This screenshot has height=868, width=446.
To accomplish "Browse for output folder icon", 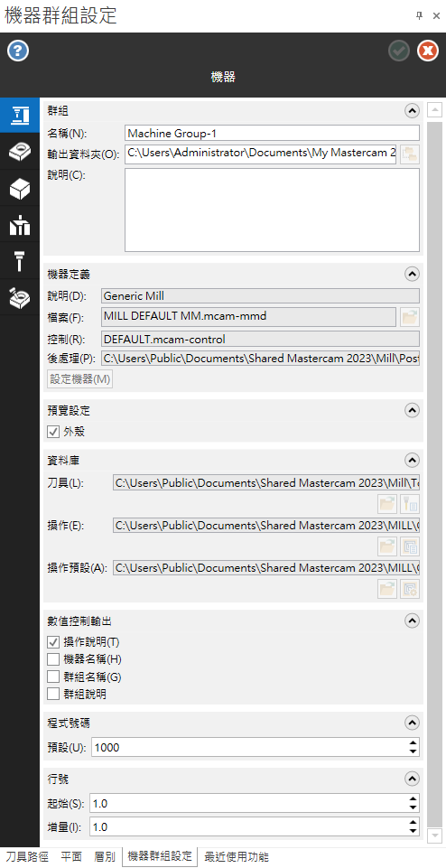I will (410, 154).
